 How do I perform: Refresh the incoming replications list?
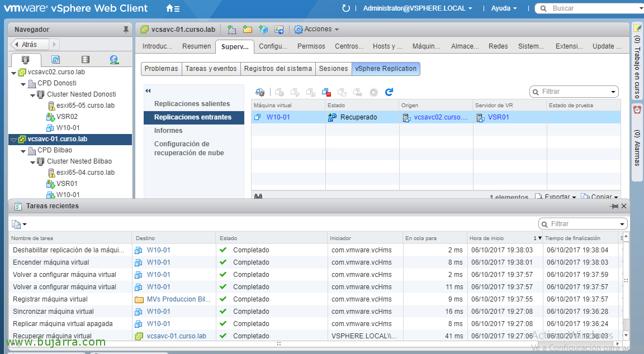click(389, 92)
